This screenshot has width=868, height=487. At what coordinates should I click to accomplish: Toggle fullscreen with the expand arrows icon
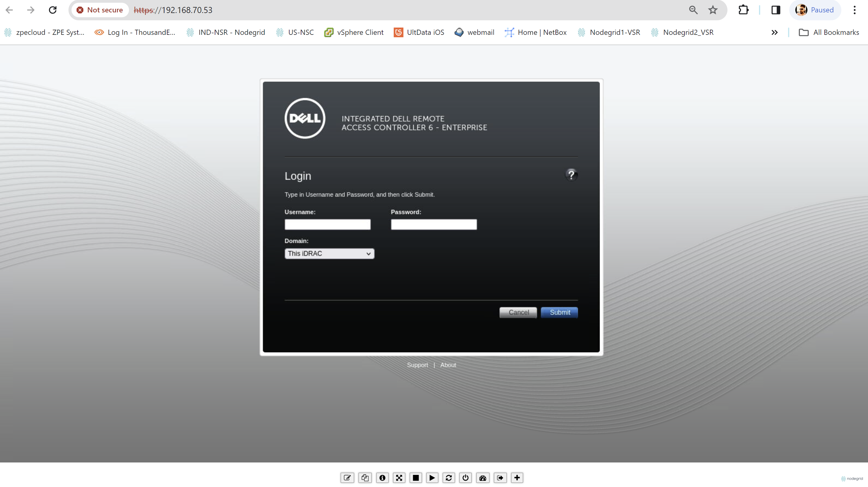coord(399,478)
